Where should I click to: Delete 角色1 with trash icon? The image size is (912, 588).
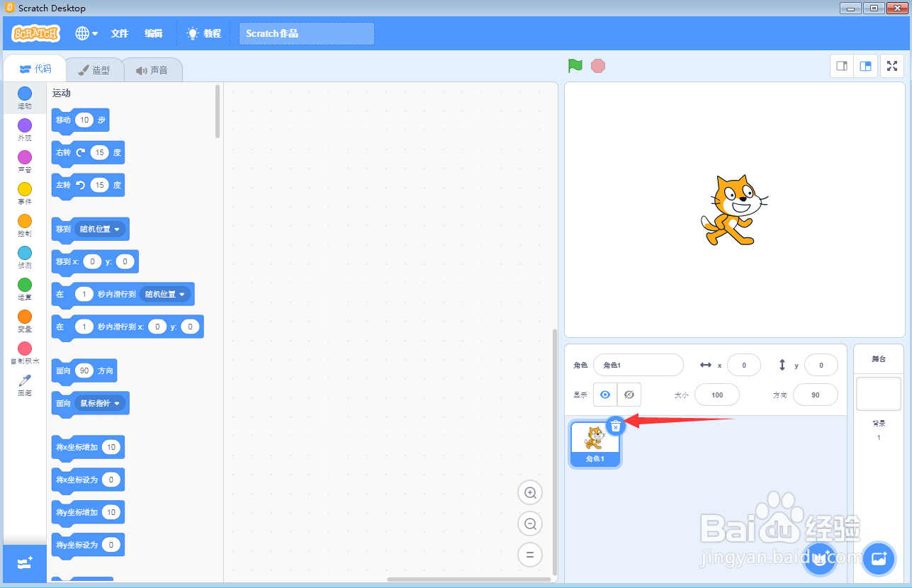click(616, 426)
